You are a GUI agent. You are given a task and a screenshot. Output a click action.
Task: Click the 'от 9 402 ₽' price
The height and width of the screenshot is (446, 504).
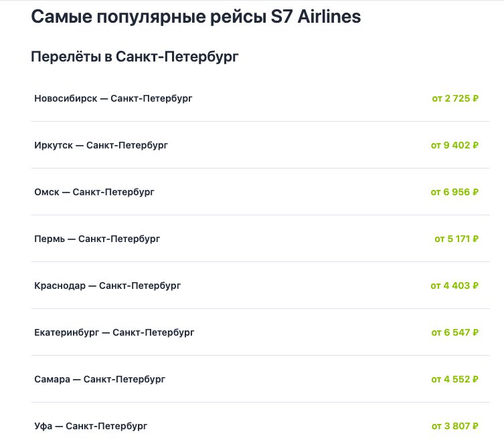tap(455, 145)
